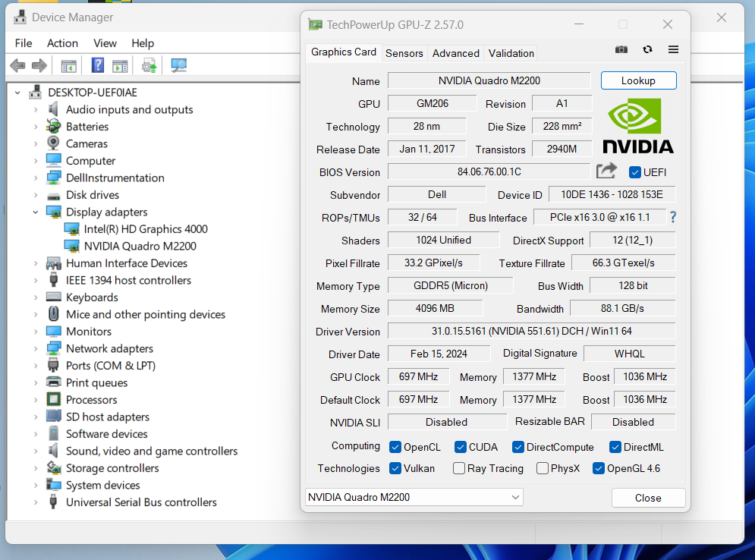Click the Close button in GPU-Z
The image size is (755, 560).
click(648, 498)
